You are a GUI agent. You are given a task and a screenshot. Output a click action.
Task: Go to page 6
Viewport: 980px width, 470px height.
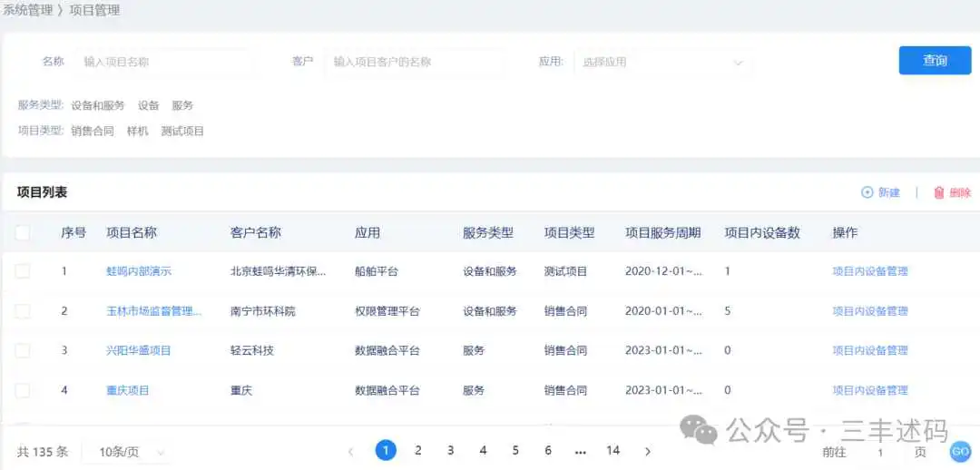[x=548, y=451]
